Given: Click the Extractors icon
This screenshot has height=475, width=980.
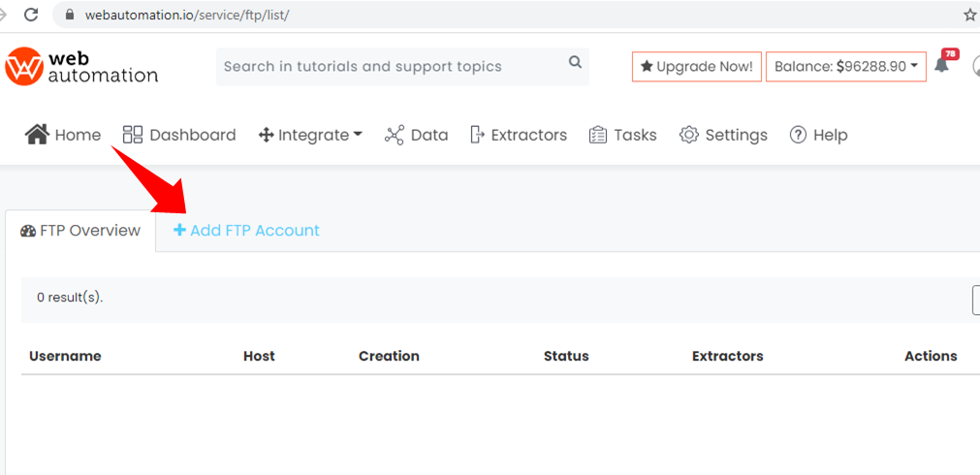Looking at the screenshot, I should [478, 135].
